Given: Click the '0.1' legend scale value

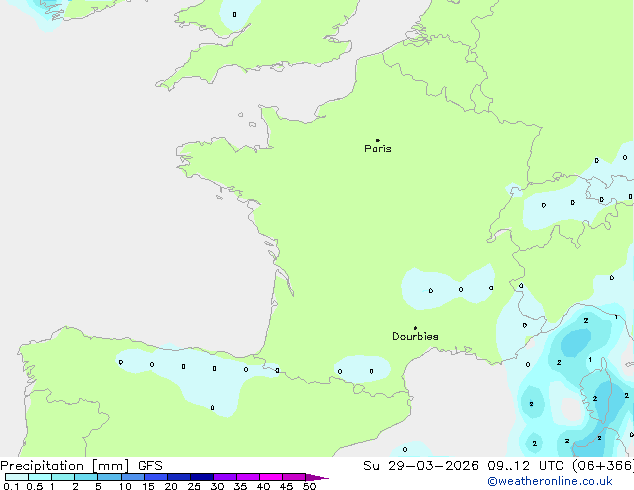Looking at the screenshot, I should tap(11, 486).
